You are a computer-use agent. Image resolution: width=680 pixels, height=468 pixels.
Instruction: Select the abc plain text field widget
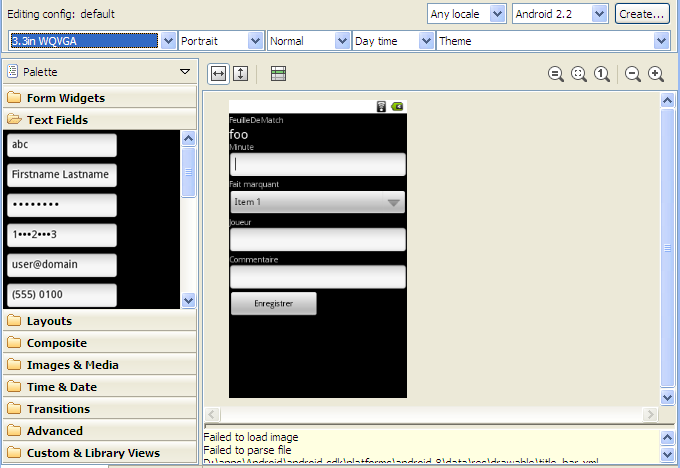tap(62, 145)
